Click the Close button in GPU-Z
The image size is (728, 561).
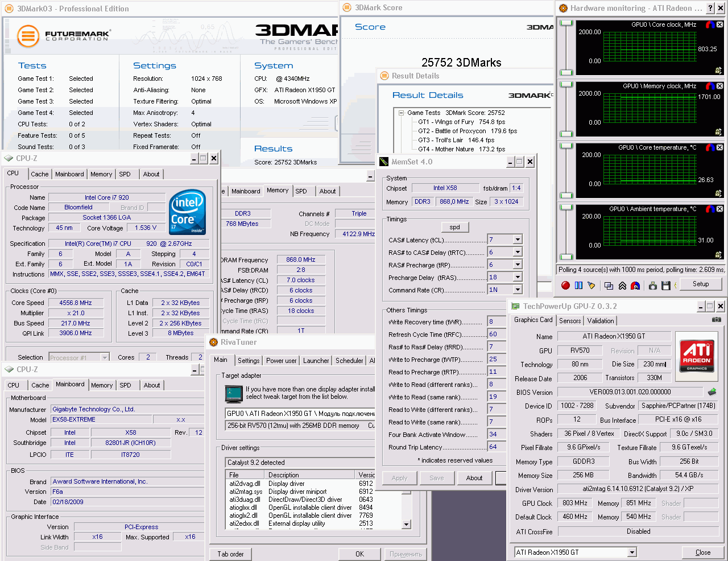(x=703, y=552)
